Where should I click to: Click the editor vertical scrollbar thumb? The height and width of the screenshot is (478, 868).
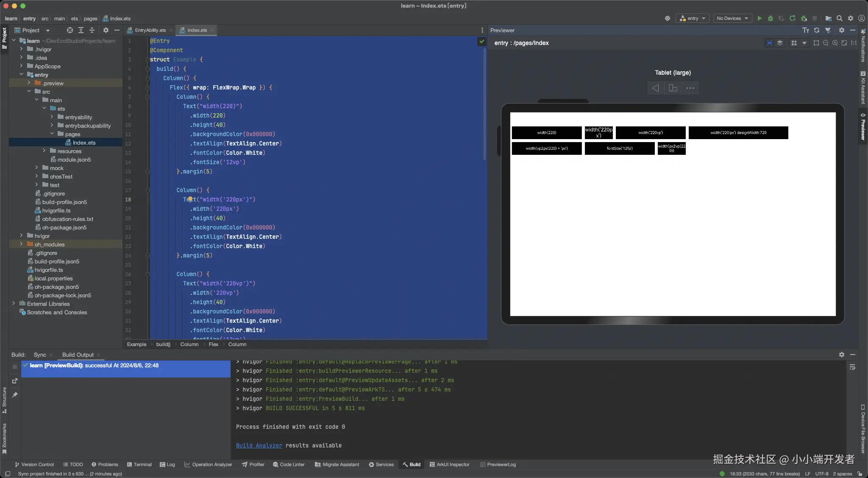[x=485, y=104]
